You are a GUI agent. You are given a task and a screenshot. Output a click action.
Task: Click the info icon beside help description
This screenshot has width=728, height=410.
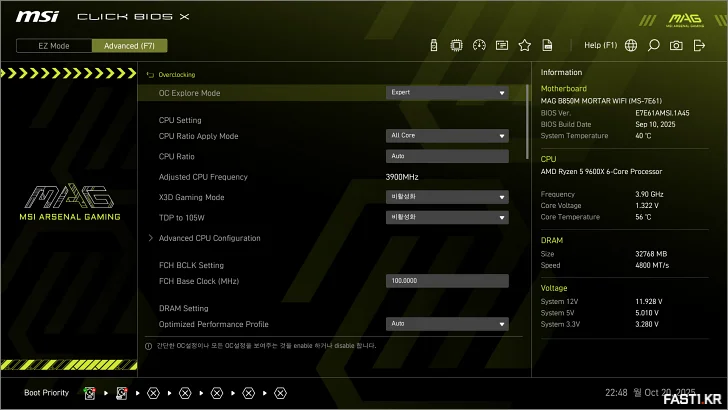click(149, 346)
